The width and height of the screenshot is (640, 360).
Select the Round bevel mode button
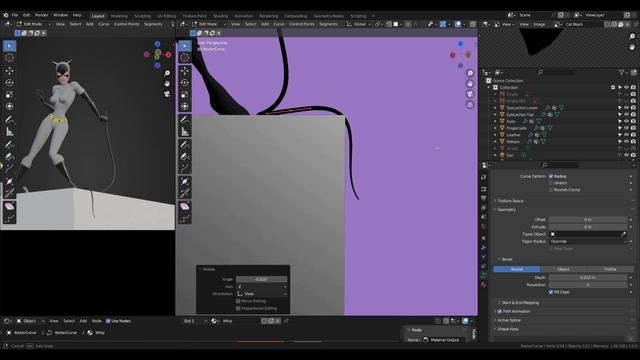click(x=517, y=269)
